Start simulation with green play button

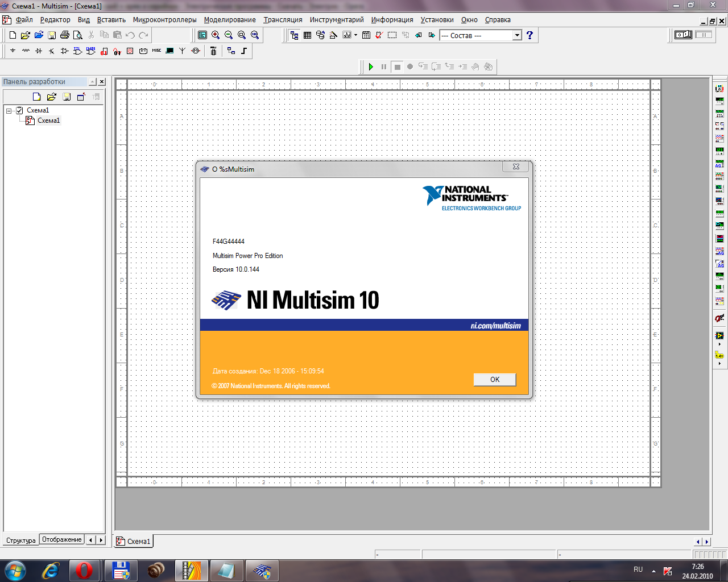(x=371, y=66)
